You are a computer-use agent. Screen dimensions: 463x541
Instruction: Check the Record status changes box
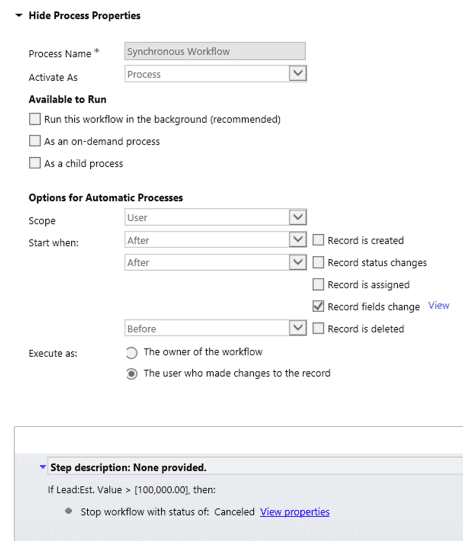[318, 262]
